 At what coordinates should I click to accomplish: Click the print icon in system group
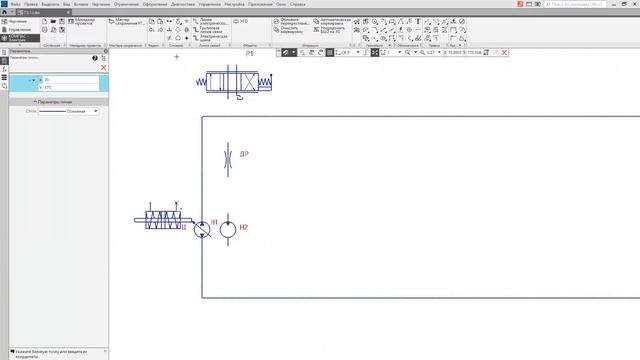(x=44, y=30)
